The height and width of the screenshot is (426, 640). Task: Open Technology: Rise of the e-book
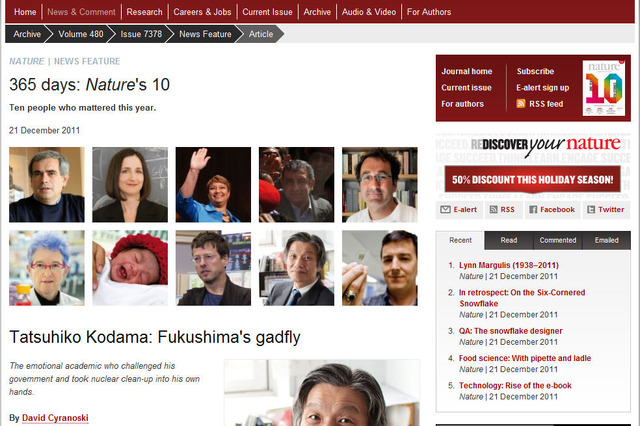(x=515, y=386)
